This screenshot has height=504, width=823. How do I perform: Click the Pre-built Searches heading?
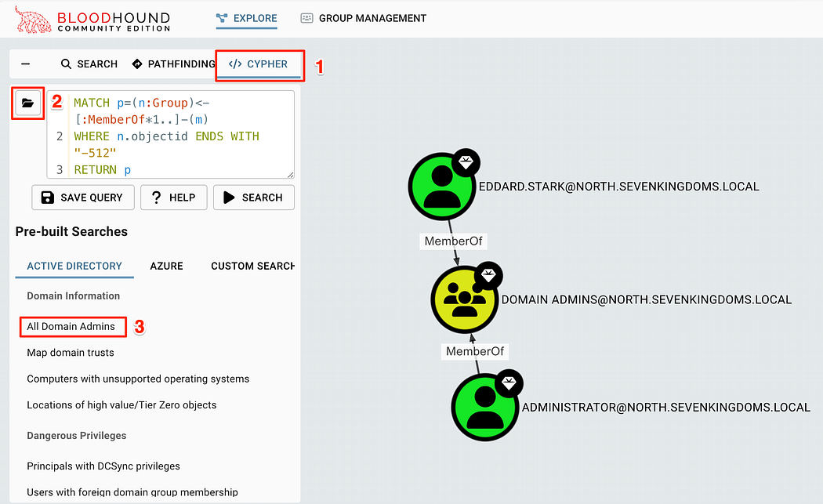(71, 231)
